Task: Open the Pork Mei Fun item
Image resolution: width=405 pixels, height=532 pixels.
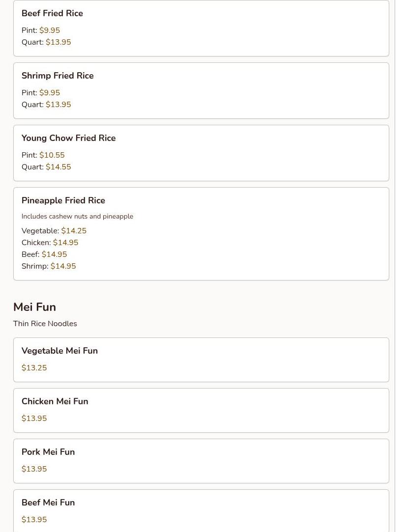Action: point(48,452)
